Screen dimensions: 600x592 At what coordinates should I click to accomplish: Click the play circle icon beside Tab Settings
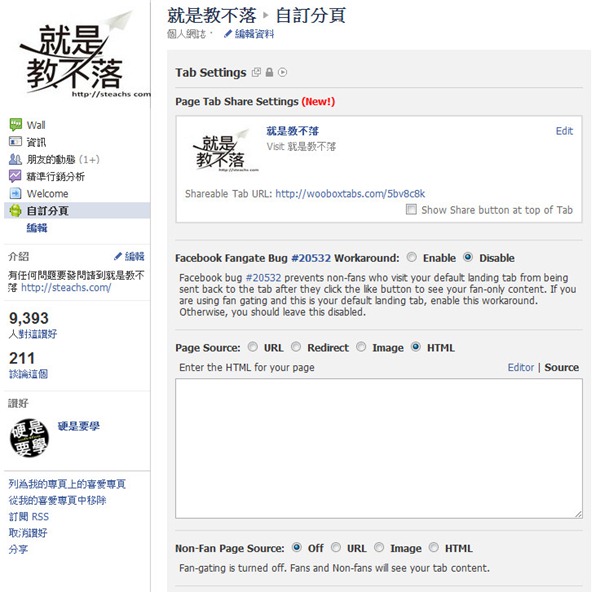coord(282,72)
